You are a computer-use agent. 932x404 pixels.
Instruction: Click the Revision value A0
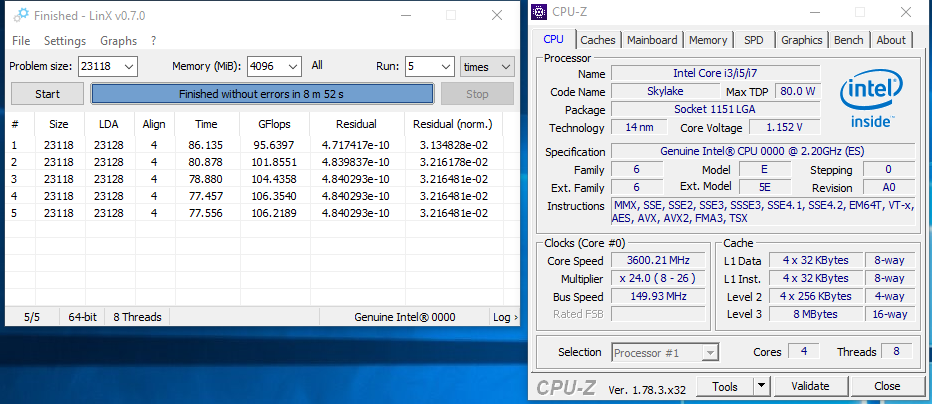pyautogui.click(x=889, y=187)
